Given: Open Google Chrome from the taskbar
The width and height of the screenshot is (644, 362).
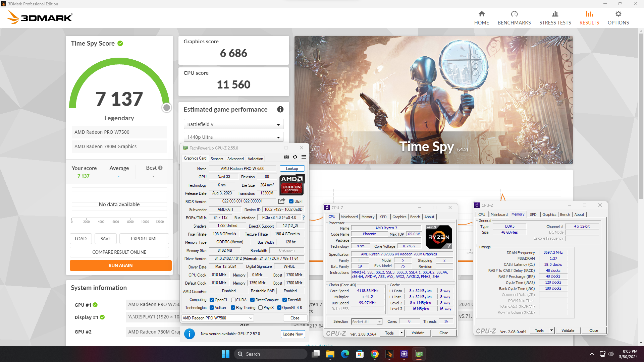Looking at the screenshot, I should tap(375, 354).
